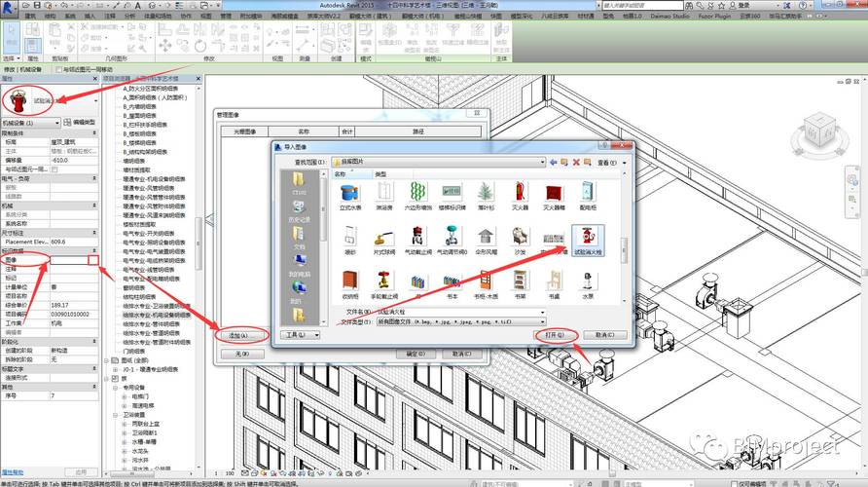Open the 插入 ribbon tab

[x=90, y=16]
